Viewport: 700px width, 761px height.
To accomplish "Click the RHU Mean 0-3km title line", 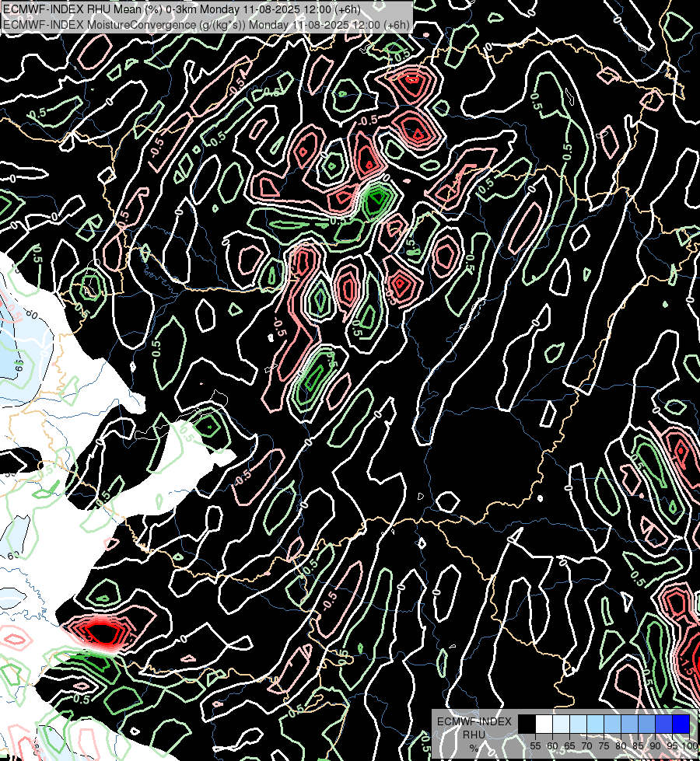I will tap(182, 9).
